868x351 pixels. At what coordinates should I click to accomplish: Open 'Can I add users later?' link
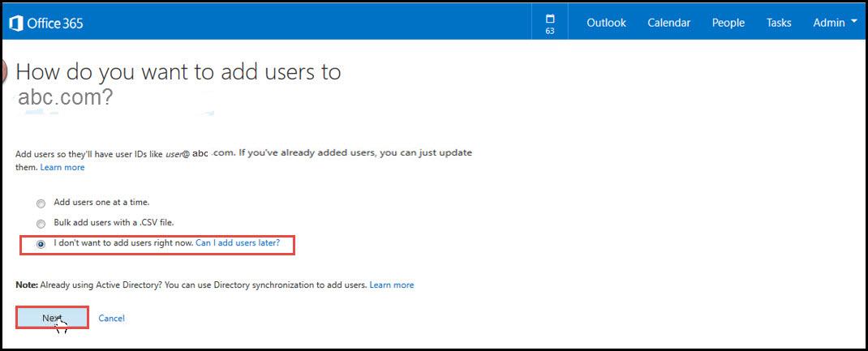click(238, 242)
